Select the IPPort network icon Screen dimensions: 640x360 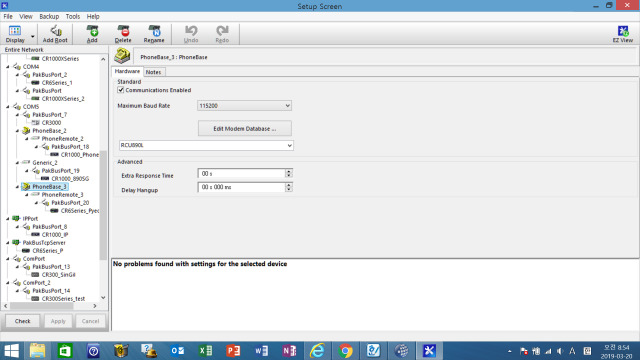click(16, 218)
